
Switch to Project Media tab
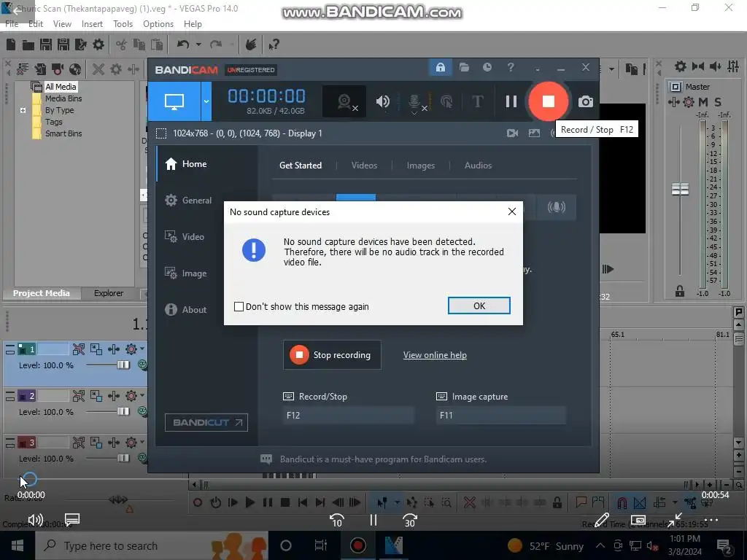(x=41, y=293)
